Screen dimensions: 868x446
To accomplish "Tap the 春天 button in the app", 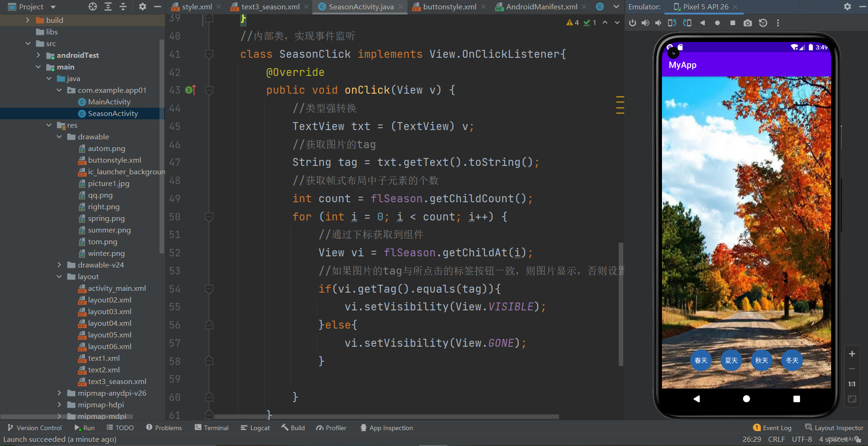I will pos(701,360).
